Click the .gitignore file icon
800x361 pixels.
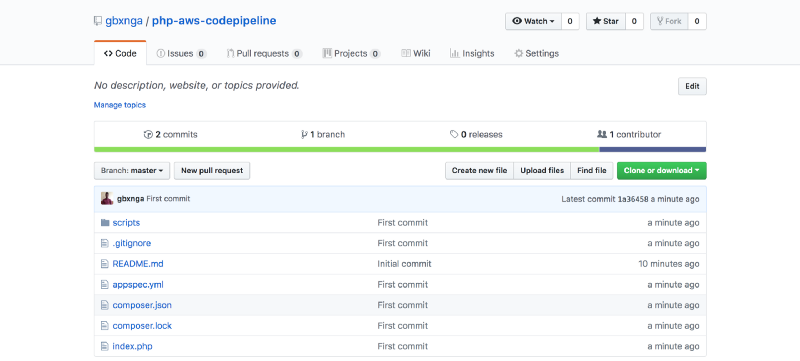click(105, 243)
